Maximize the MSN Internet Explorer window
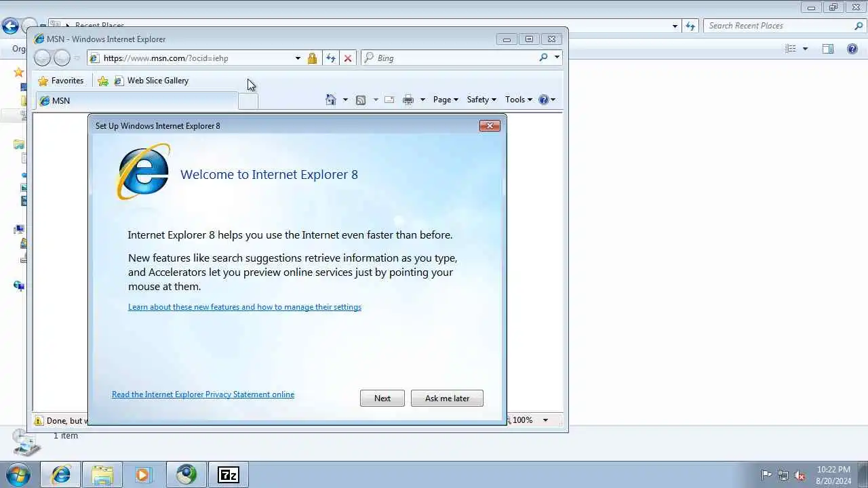 [529, 39]
